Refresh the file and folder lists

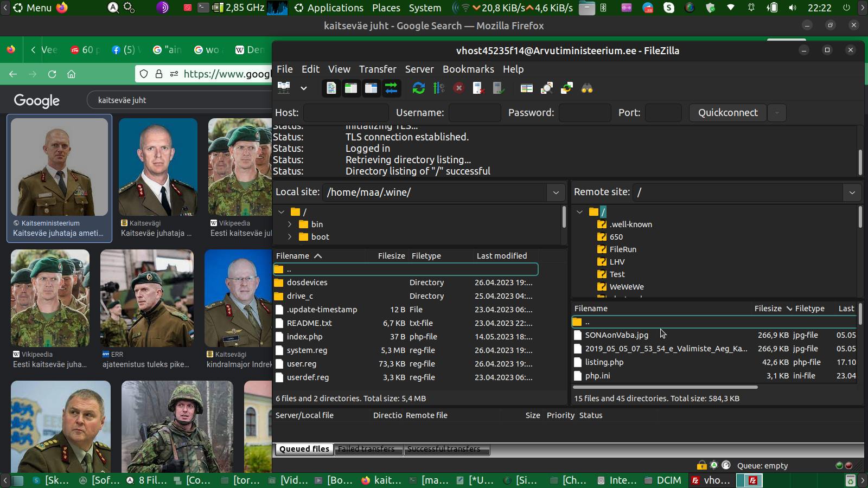(418, 88)
